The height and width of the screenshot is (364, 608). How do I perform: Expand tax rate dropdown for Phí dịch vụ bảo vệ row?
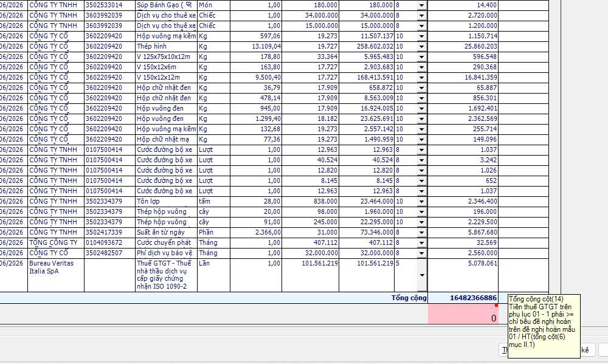421,253
